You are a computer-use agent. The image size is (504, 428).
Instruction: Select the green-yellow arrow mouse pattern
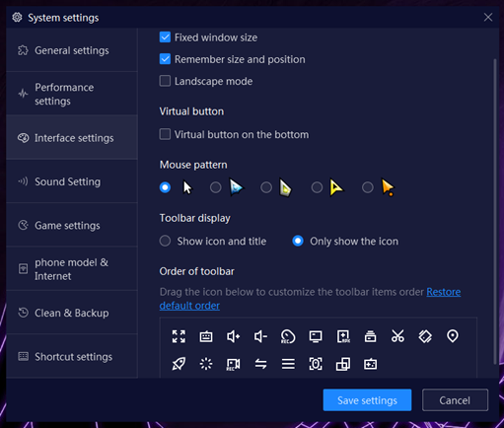coord(266,187)
